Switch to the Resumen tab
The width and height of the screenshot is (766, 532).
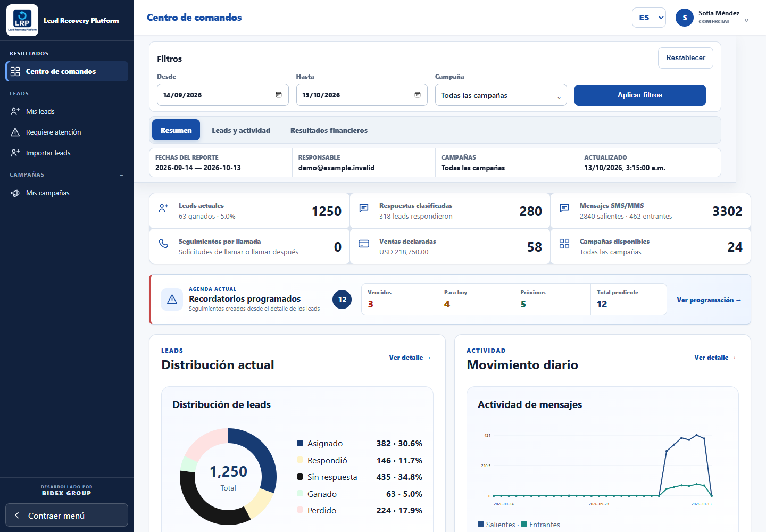(176, 130)
